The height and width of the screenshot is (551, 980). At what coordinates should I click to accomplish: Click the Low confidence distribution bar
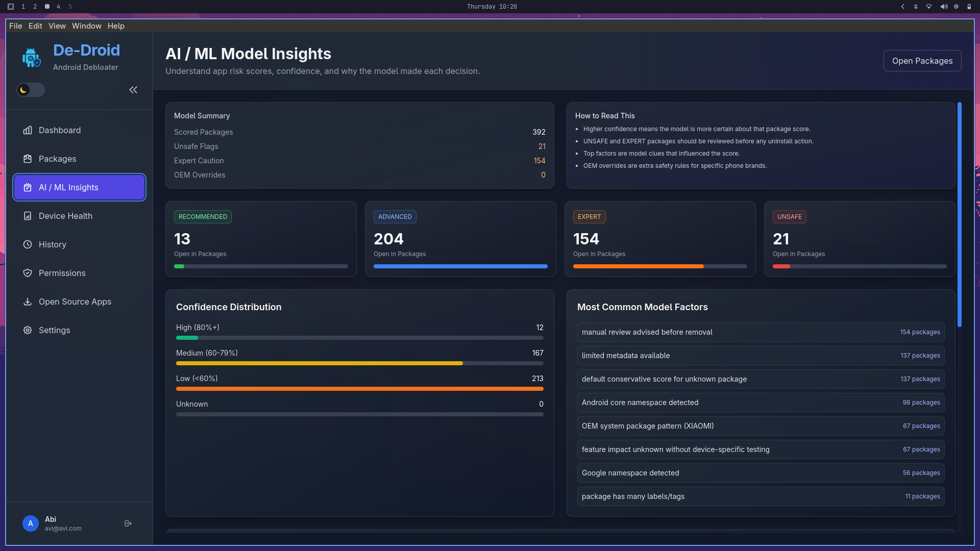click(x=360, y=388)
